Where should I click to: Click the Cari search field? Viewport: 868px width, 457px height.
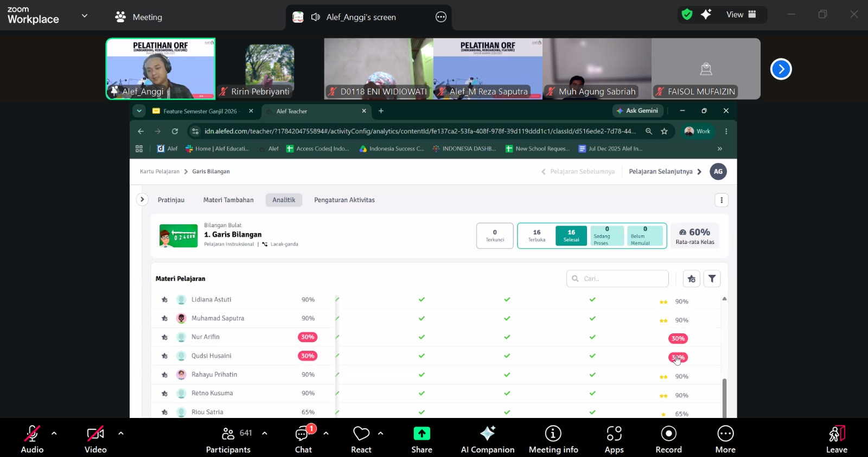pyautogui.click(x=617, y=279)
